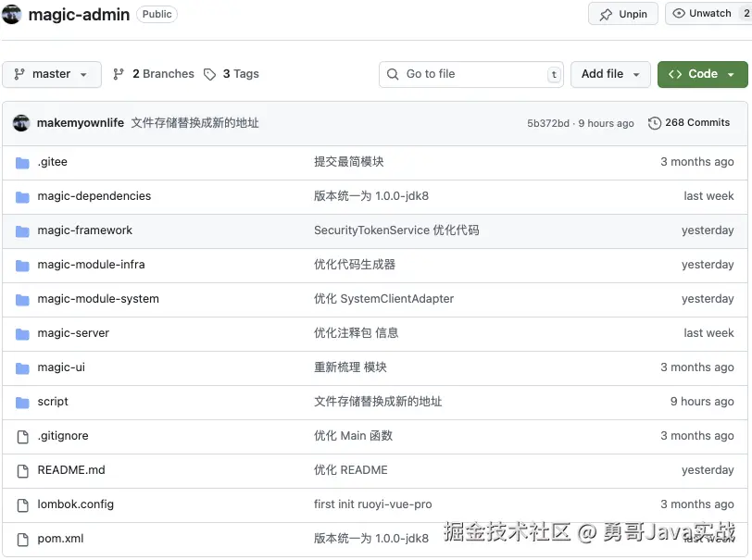Open the lombok.config file
This screenshot has width=752, height=560.
coord(76,504)
